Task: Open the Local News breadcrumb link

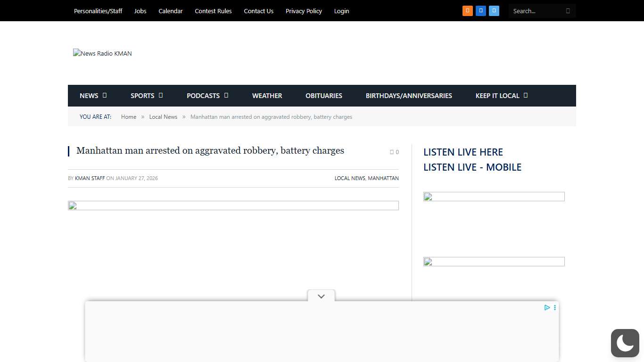Action: click(163, 117)
